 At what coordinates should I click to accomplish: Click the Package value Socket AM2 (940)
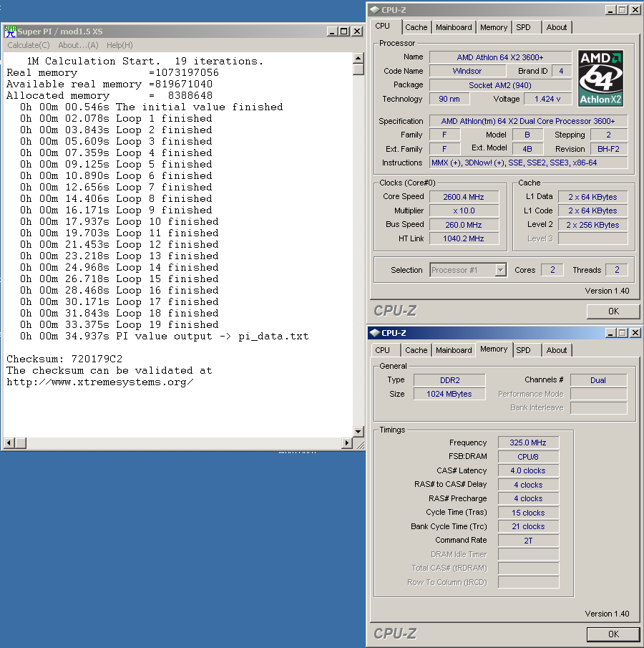[x=500, y=85]
